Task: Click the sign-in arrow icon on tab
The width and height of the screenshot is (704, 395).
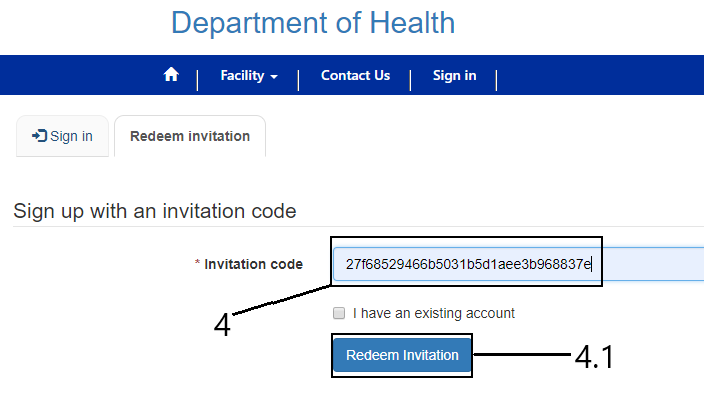Action: (40, 136)
